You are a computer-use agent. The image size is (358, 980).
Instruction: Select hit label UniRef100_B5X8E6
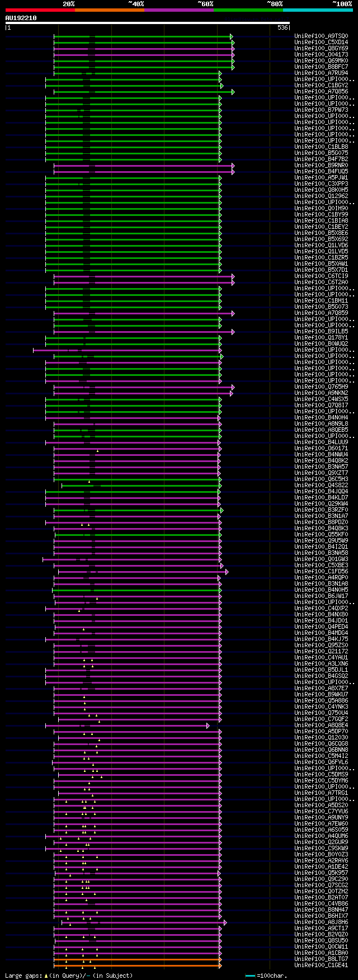click(x=321, y=233)
